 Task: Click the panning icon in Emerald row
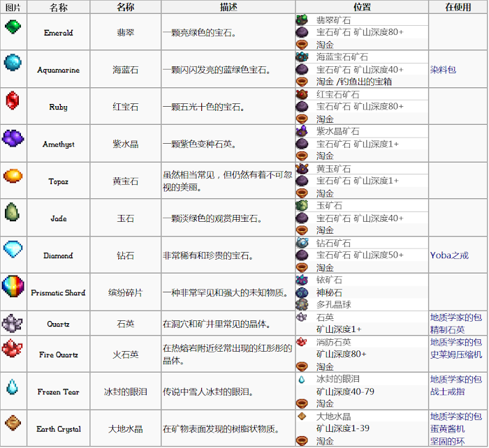click(x=302, y=45)
